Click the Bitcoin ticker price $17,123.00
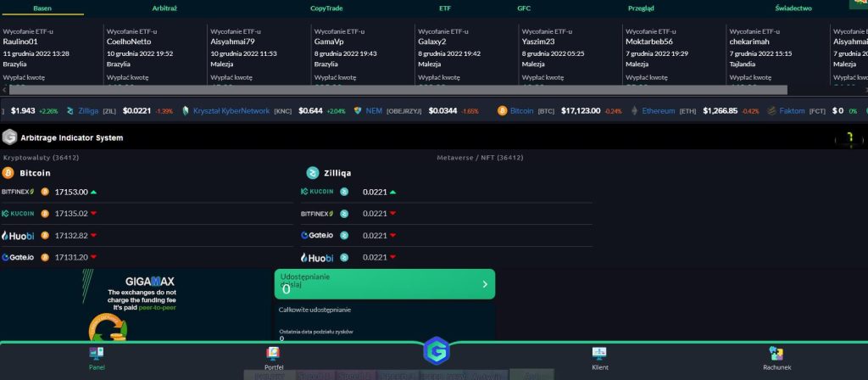This screenshot has height=380, width=868. pyautogui.click(x=581, y=111)
